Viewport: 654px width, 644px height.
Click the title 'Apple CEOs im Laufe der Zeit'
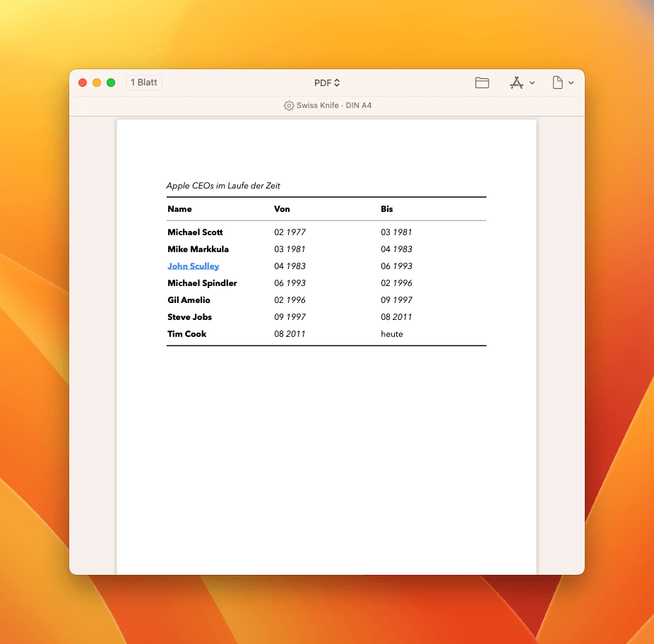pyautogui.click(x=223, y=186)
